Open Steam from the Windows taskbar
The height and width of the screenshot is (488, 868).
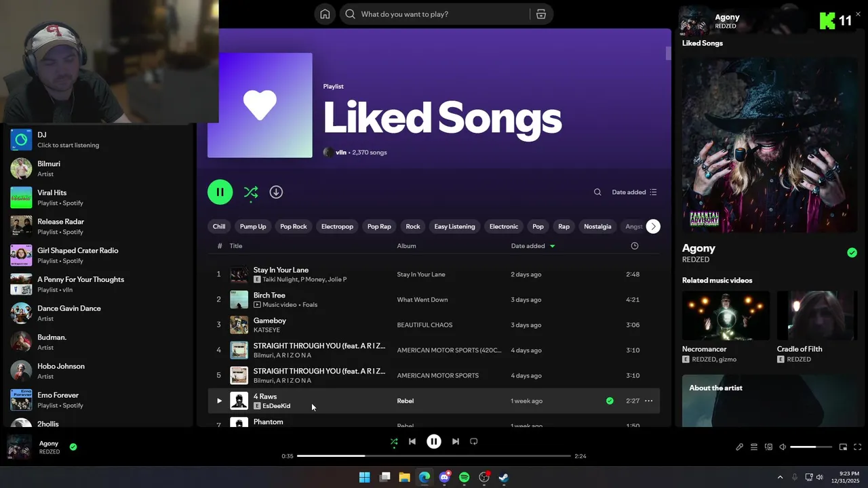tap(504, 477)
